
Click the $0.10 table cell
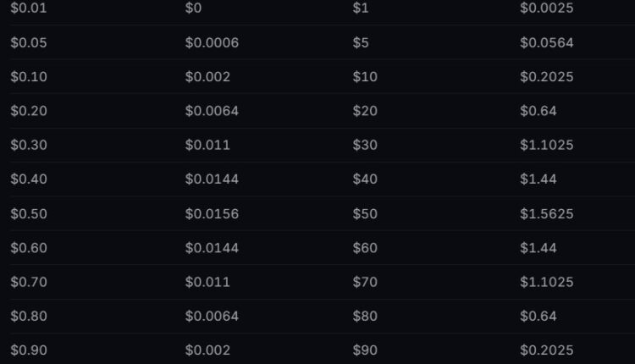(29, 77)
